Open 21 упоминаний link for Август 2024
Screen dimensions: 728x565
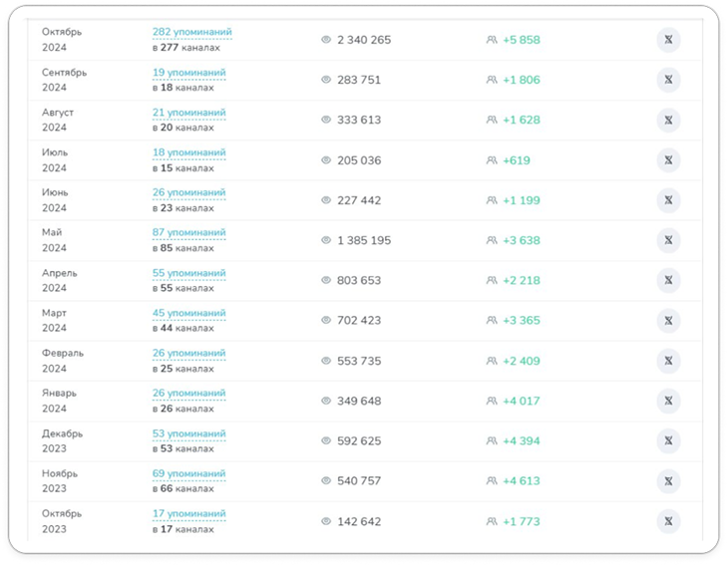coord(188,113)
